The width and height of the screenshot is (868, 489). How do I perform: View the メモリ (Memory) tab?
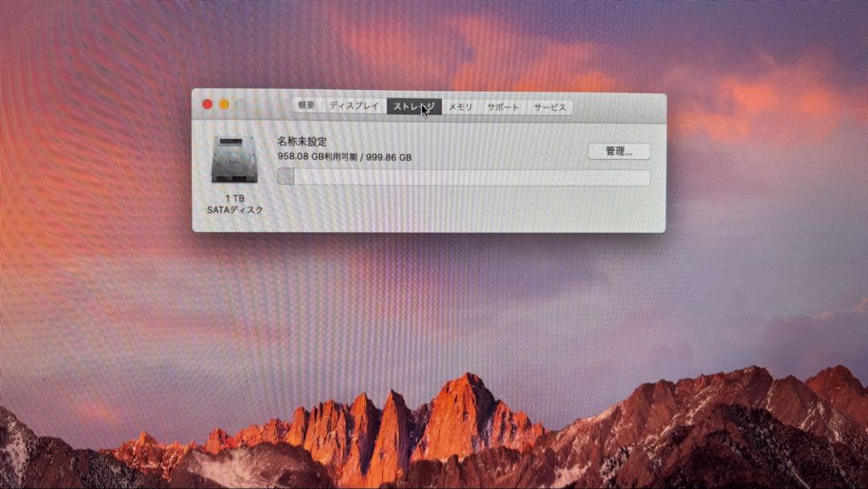461,105
